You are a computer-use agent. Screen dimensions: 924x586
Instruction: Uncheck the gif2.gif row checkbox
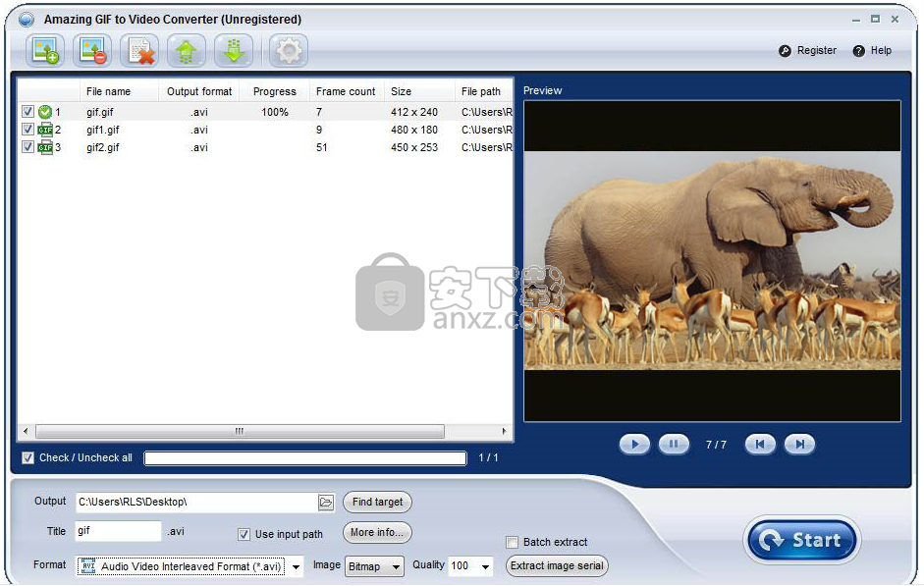(x=27, y=146)
